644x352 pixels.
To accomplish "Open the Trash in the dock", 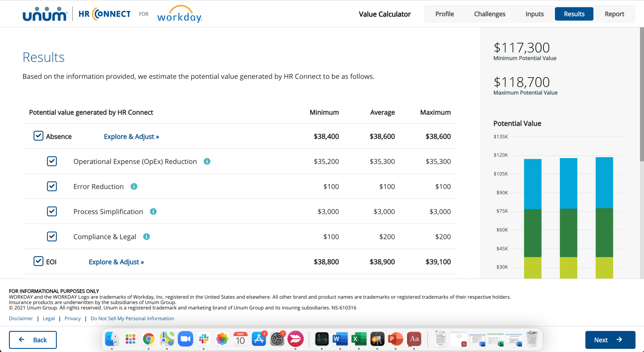I will click(532, 339).
